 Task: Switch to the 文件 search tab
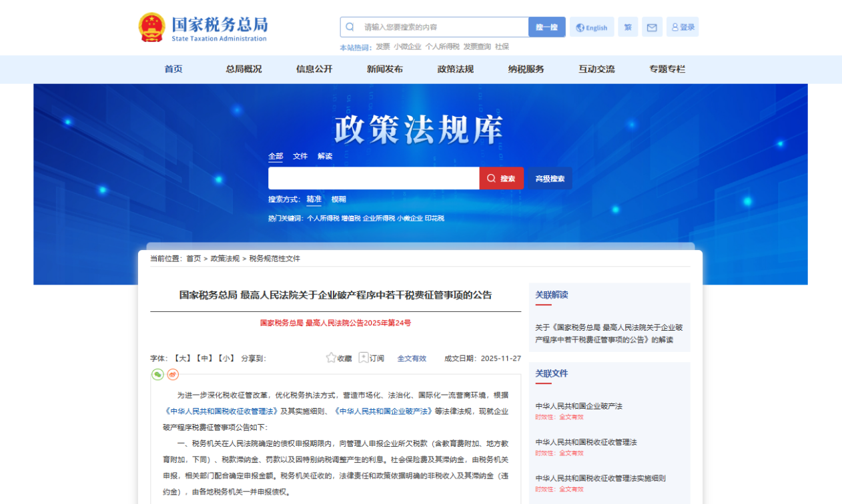[300, 156]
